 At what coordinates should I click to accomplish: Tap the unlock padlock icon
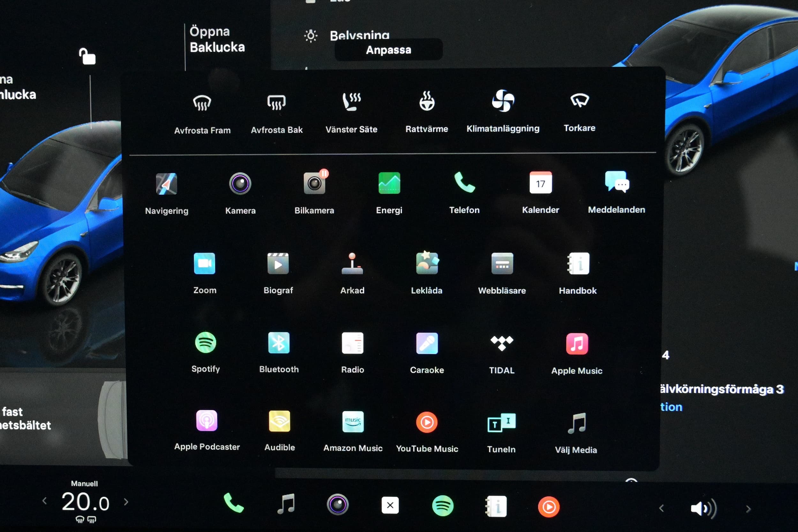(x=87, y=56)
